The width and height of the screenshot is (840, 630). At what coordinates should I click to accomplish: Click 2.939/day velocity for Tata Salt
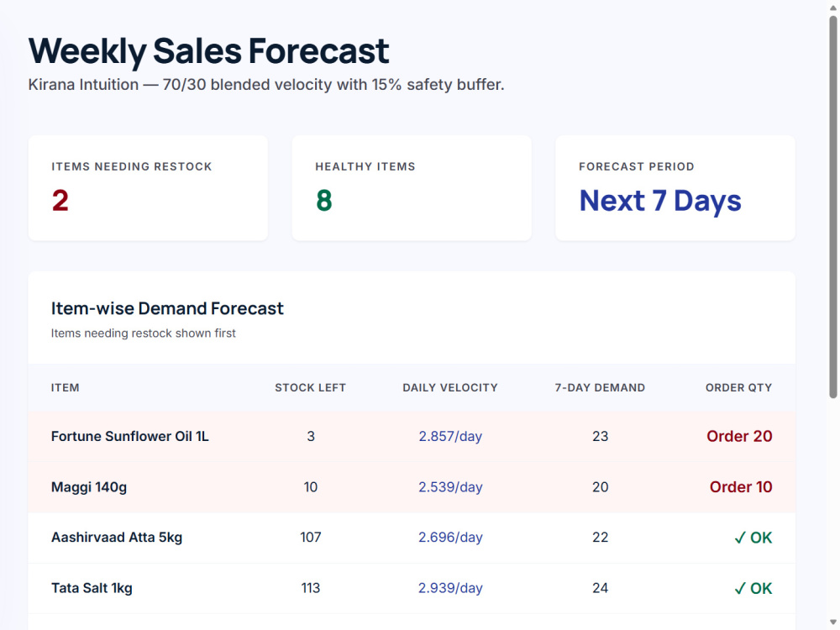coord(450,588)
